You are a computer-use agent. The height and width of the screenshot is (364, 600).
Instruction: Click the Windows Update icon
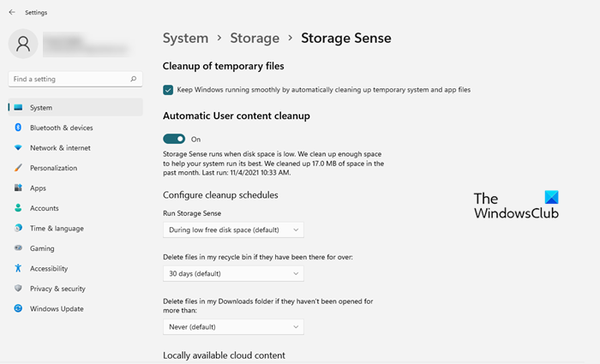[x=18, y=309]
